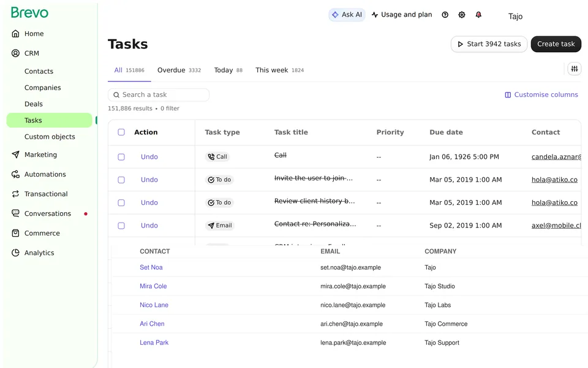Click the Customise columns link
This screenshot has height=368, width=588.
click(x=541, y=94)
